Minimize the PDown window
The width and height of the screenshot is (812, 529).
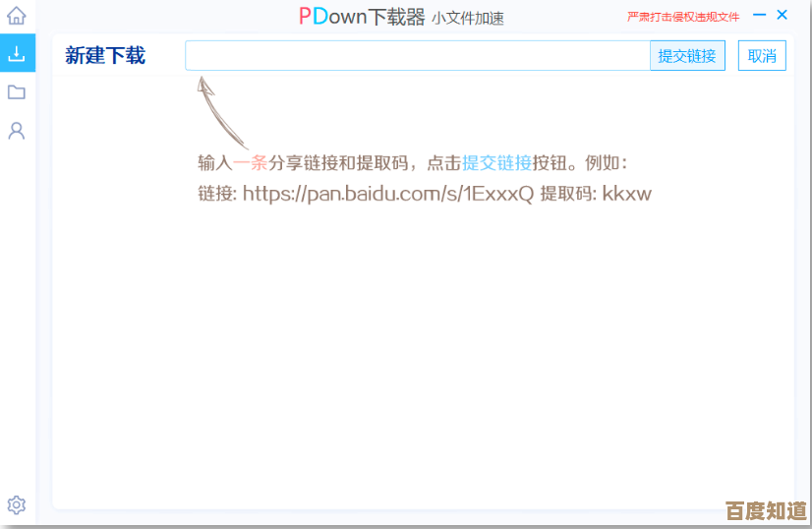coord(760,16)
